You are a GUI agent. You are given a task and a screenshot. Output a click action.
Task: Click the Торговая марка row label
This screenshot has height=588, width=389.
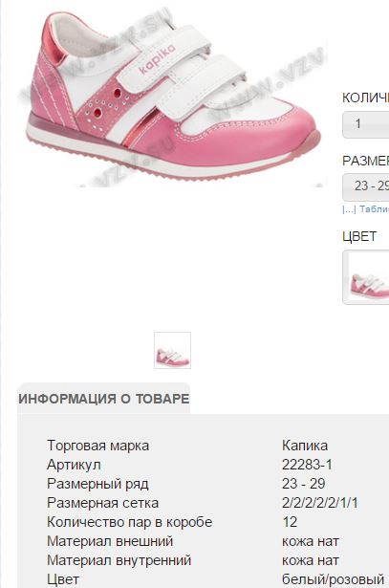pos(97,446)
